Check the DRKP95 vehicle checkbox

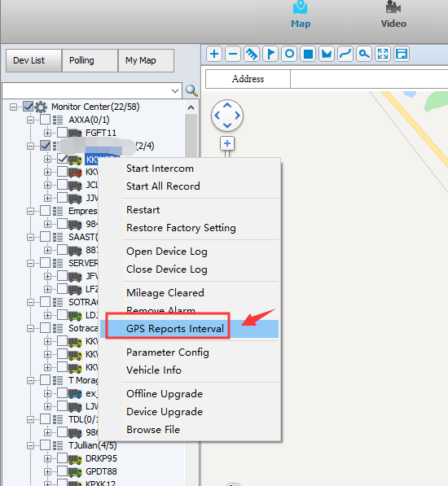(x=63, y=458)
